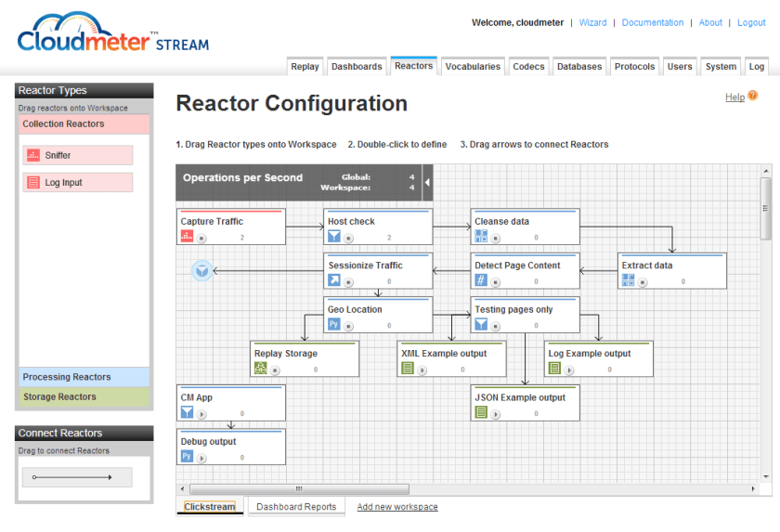The image size is (780, 532).
Task: Click the Replay Storage green icon
Action: 261,369
